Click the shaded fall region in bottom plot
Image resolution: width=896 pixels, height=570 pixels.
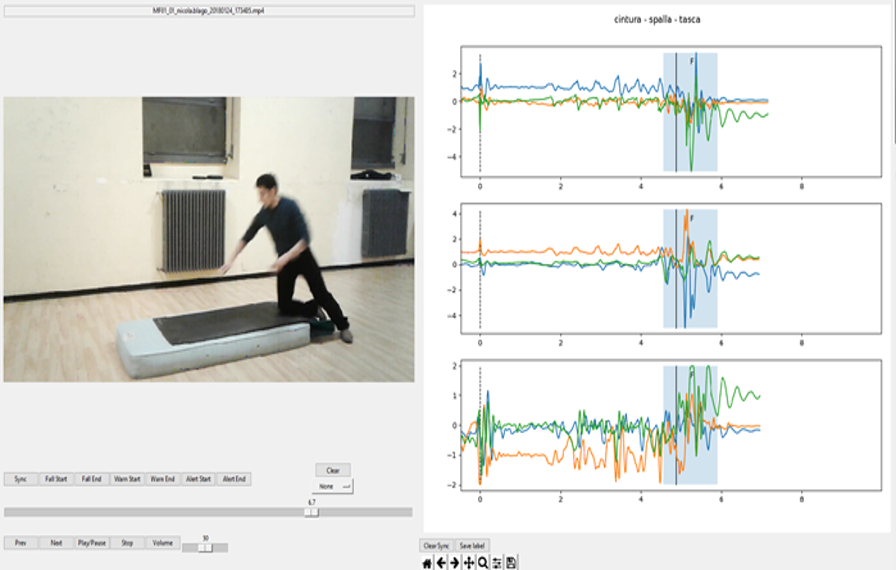point(690,426)
